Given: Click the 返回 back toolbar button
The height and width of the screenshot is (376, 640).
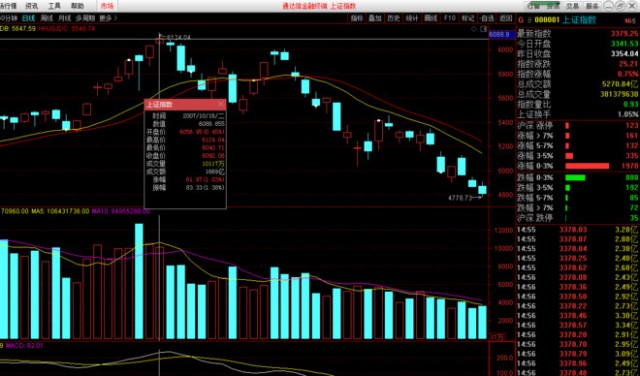Looking at the screenshot, I should [506, 18].
